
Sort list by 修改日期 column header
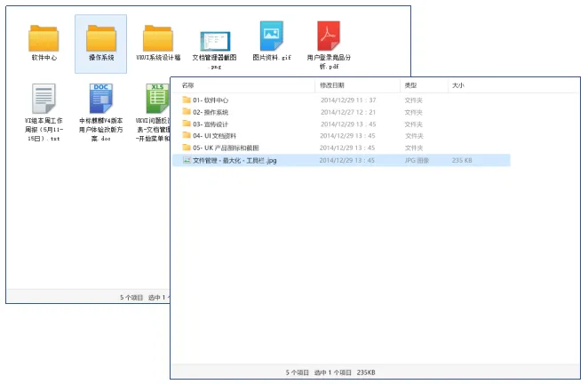[x=332, y=85]
